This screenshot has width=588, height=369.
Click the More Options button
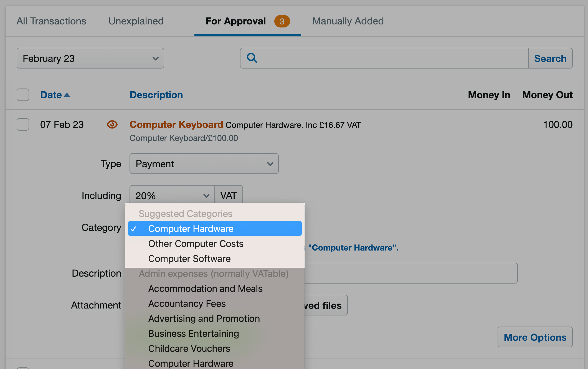tap(535, 337)
